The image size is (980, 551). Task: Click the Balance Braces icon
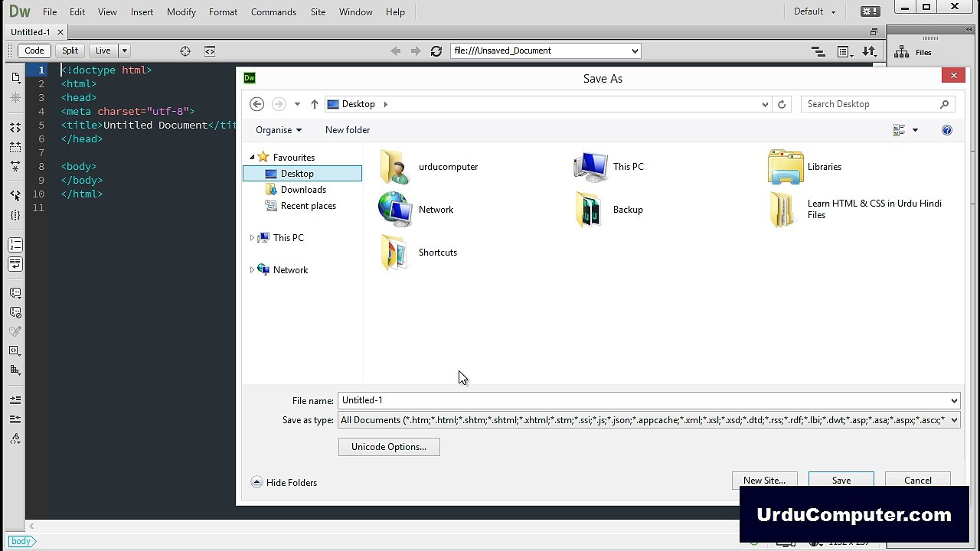pos(15,215)
